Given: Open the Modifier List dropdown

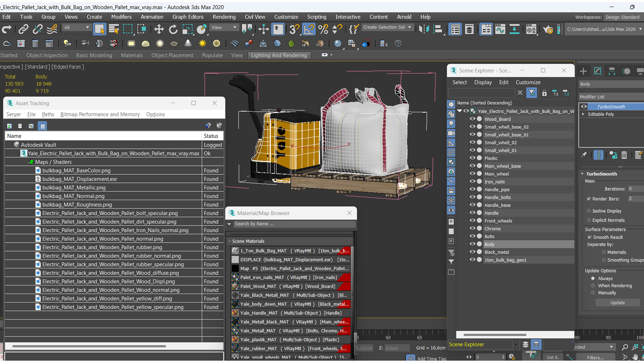Looking at the screenshot, I should pyautogui.click(x=611, y=97).
